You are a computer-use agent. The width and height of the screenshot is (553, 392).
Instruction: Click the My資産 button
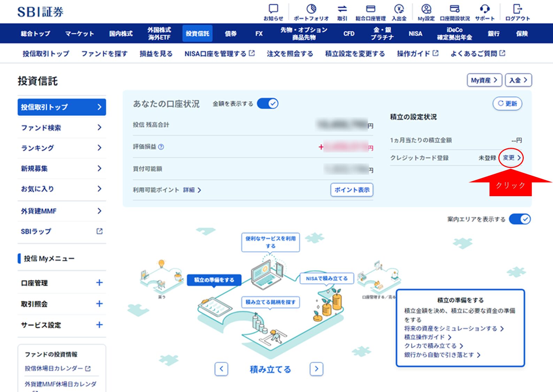tap(484, 80)
